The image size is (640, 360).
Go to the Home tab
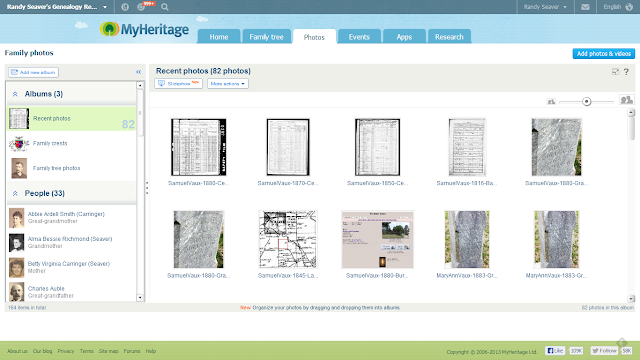[x=219, y=37]
